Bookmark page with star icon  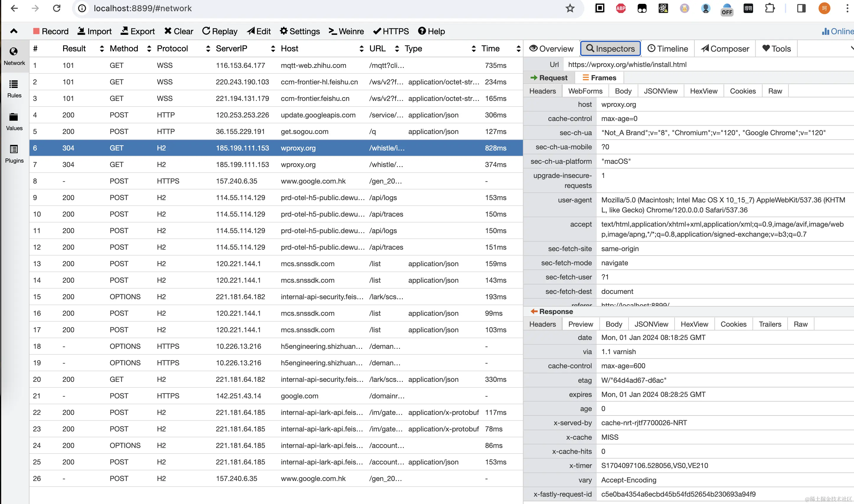point(570,9)
